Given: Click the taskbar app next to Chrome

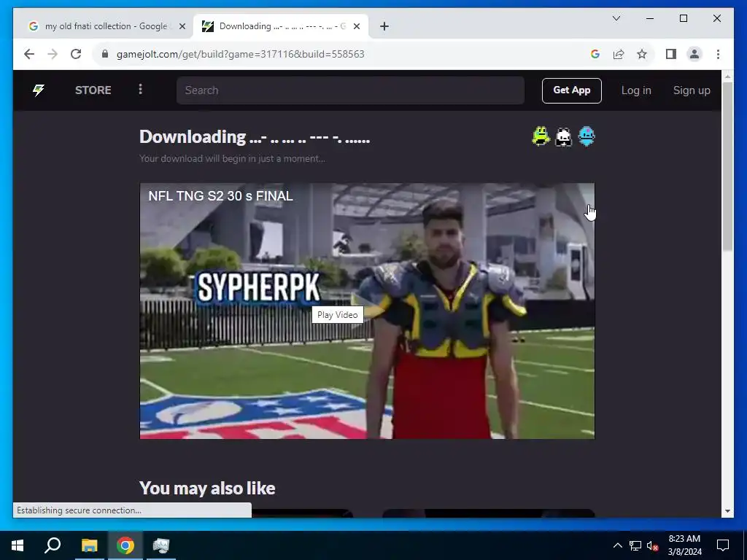Looking at the screenshot, I should pyautogui.click(x=161, y=545).
